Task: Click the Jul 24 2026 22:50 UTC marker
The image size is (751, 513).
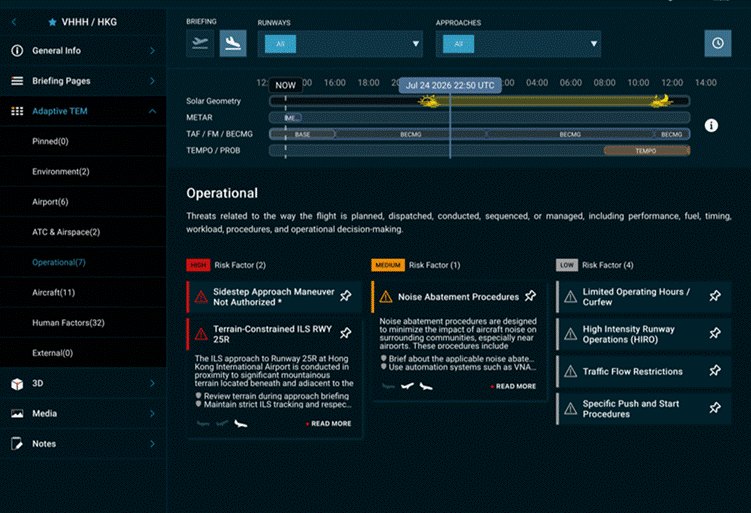Action: coord(450,85)
